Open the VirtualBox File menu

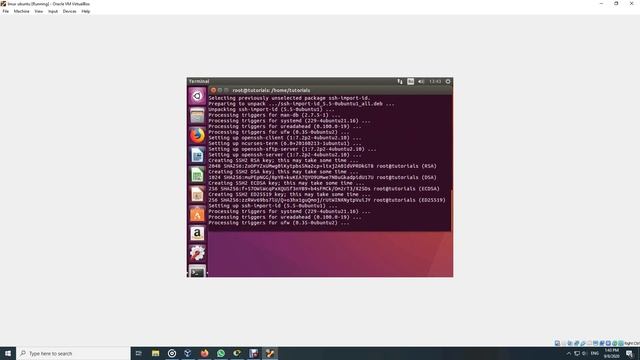click(x=6, y=11)
